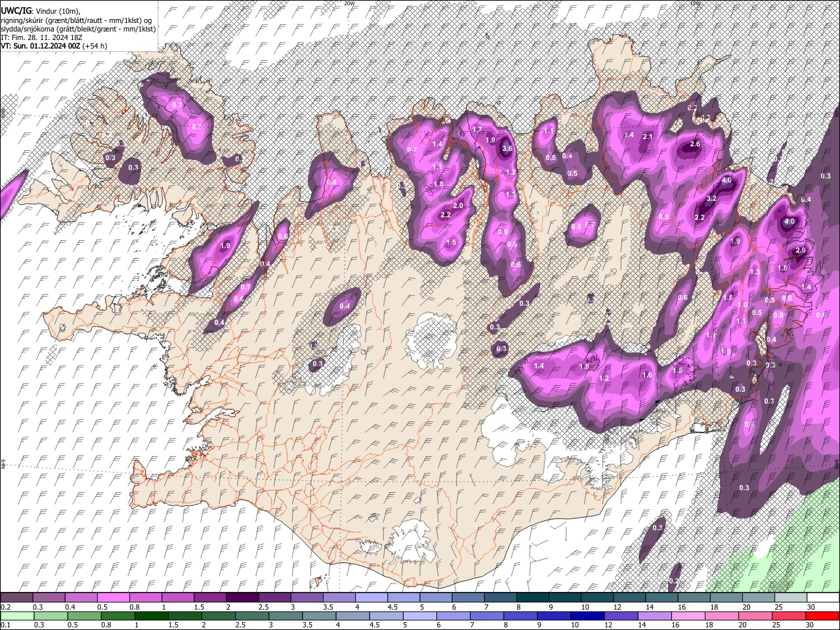Screen dimensions: 840x630
Task: Pick the pale green 0.1–0.3 rain scale swatch
Action: click(18, 616)
